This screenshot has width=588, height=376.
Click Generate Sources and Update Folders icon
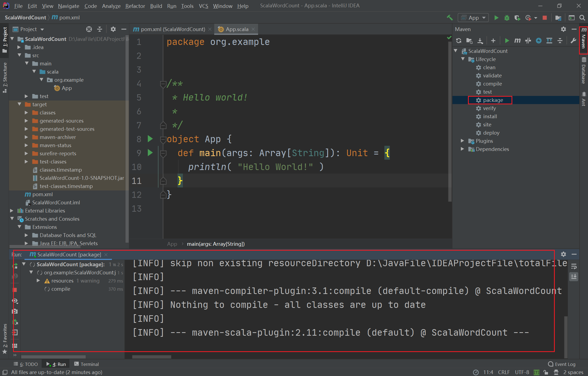pyautogui.click(x=469, y=41)
